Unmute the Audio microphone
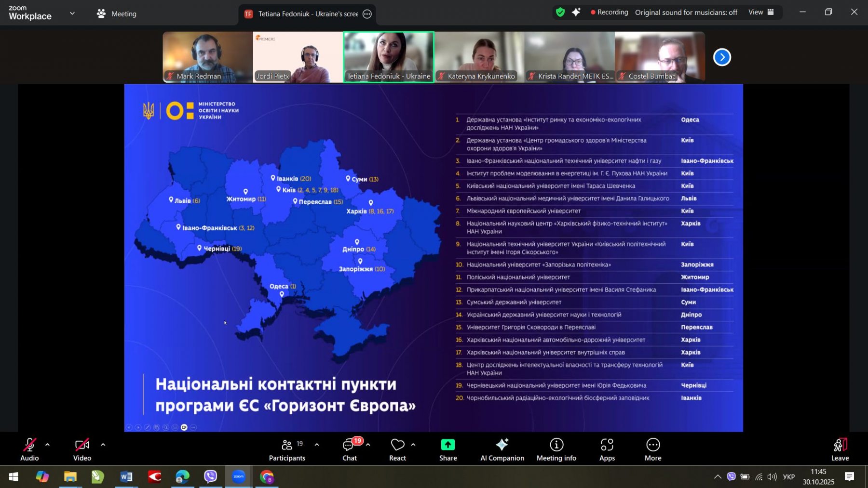Screen dimensions: 868x488 [29, 449]
